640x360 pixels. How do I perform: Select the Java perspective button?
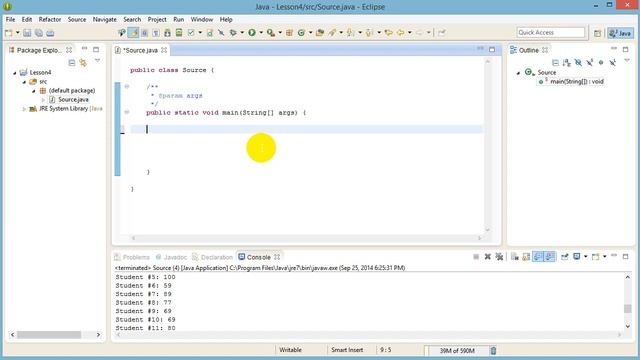coord(620,33)
